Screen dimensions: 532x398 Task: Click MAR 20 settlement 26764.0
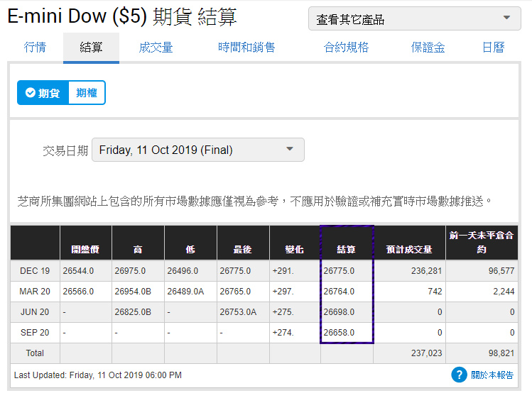tap(339, 291)
